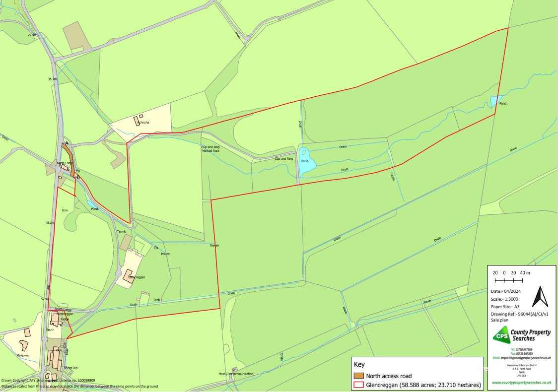Open the www.countypropertysearches.co.uk website link
Image resolution: width=558 pixels, height=392 pixels.
(x=522, y=383)
